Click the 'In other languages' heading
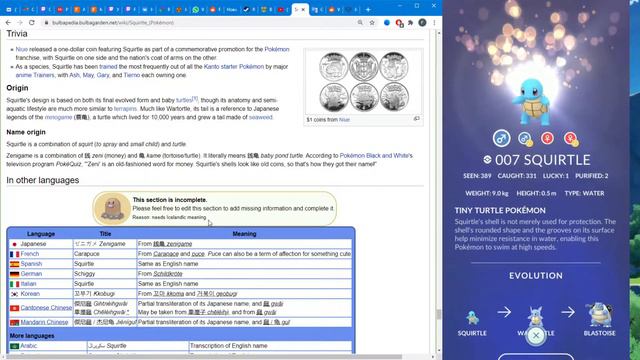Viewport: 640px width, 360px height. (43, 180)
